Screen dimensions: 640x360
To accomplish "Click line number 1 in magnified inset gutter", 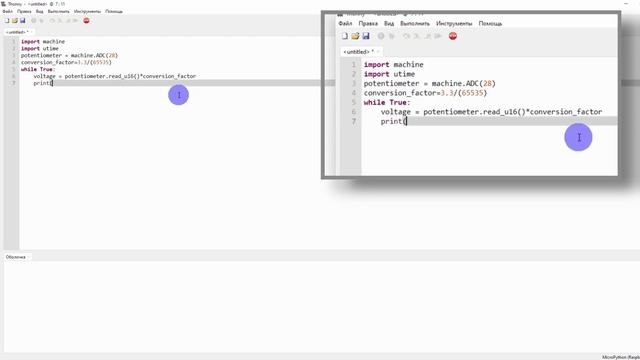I will (354, 64).
